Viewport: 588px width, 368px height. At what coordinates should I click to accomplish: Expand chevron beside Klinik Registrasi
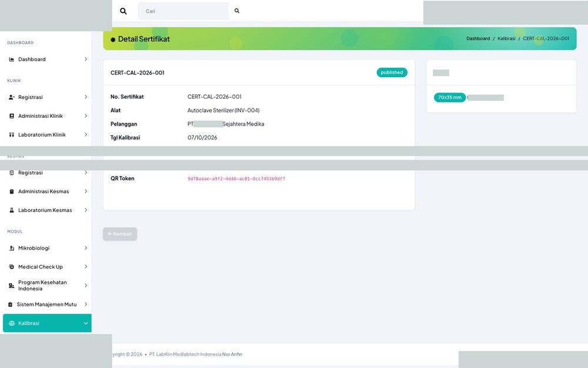(85, 97)
